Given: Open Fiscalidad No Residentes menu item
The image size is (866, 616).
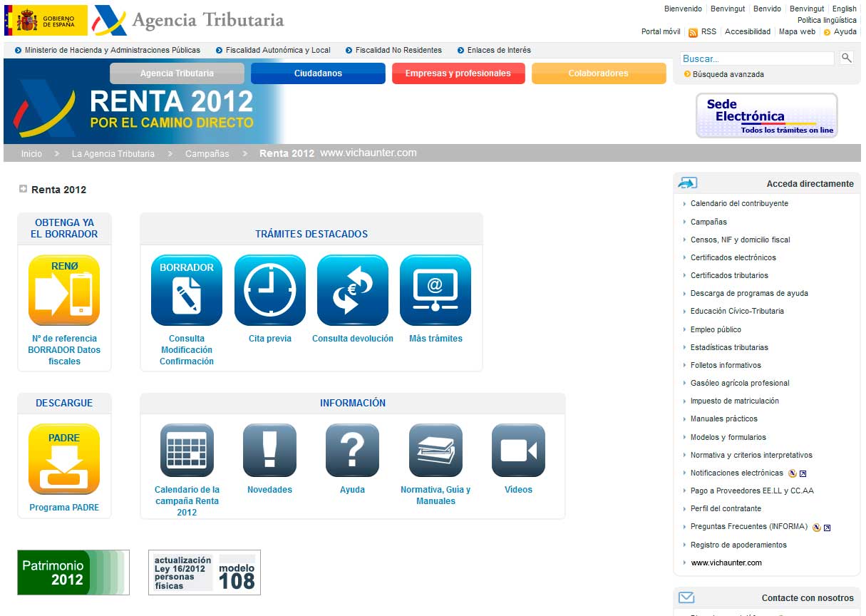Looking at the screenshot, I should coord(398,50).
